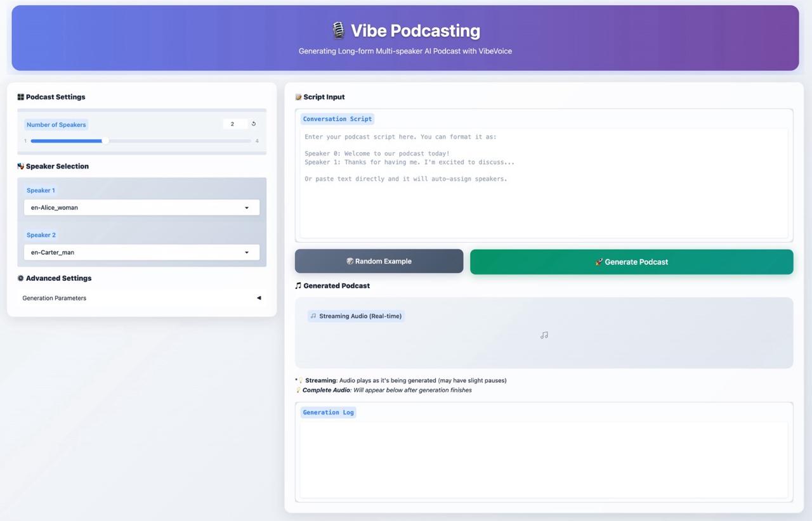The height and width of the screenshot is (521, 812).
Task: Click the music note icon in audio player
Action: pos(544,335)
